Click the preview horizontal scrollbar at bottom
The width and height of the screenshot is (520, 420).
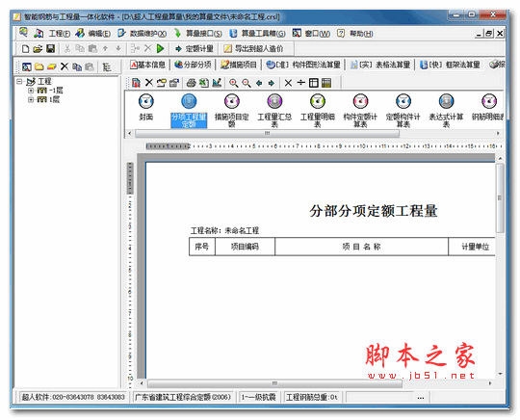[274, 383]
